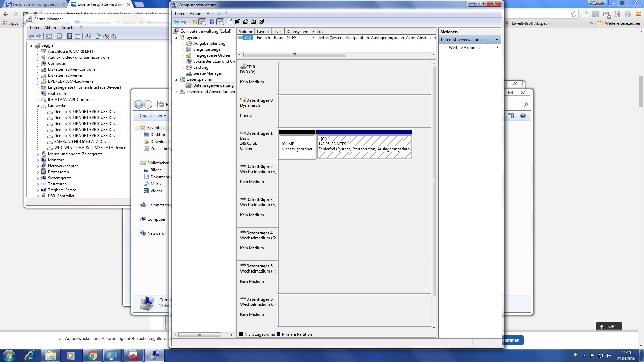Open the Aktion menu in Computerverwaltung
Image resolution: width=644 pixels, height=362 pixels.
pos(195,14)
